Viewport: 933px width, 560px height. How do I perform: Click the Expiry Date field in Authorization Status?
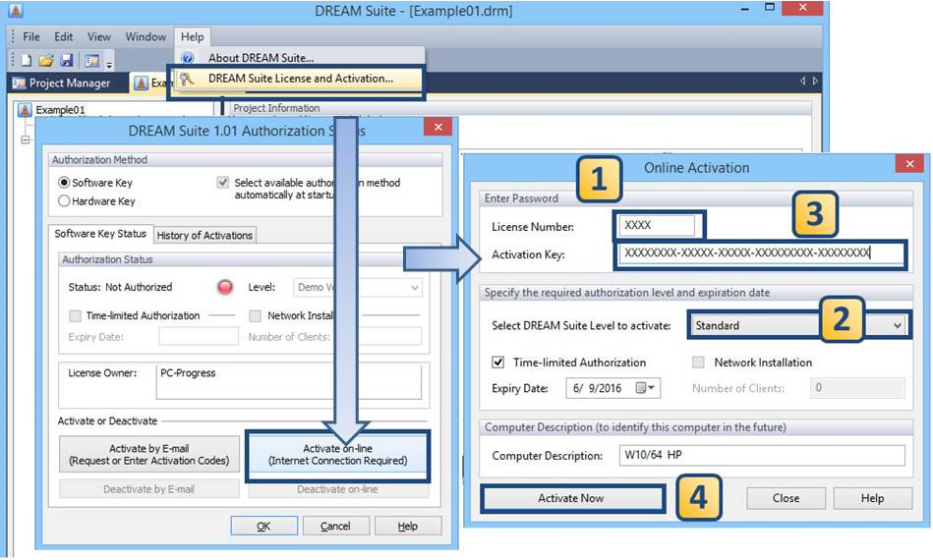click(x=199, y=336)
